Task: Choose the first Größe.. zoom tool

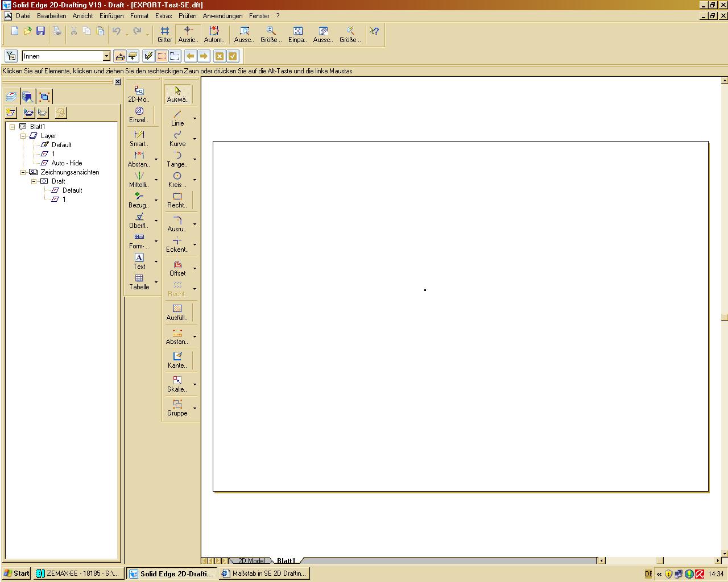Action: pyautogui.click(x=271, y=35)
